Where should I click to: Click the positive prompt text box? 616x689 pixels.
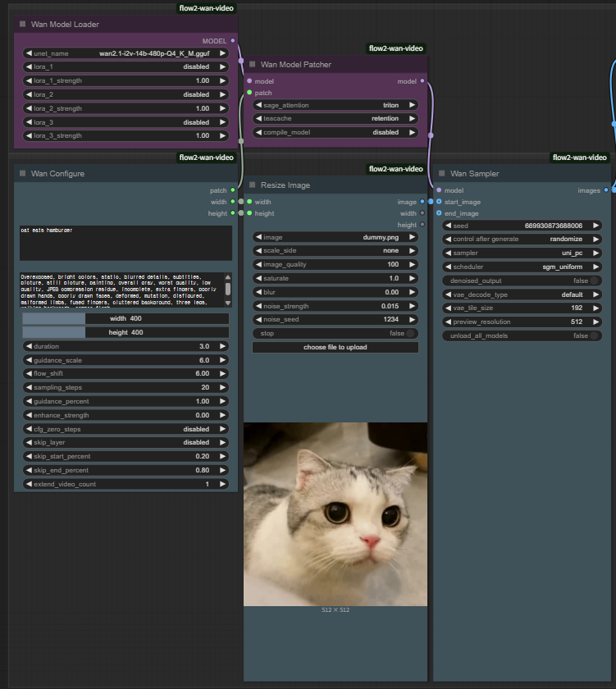click(125, 243)
